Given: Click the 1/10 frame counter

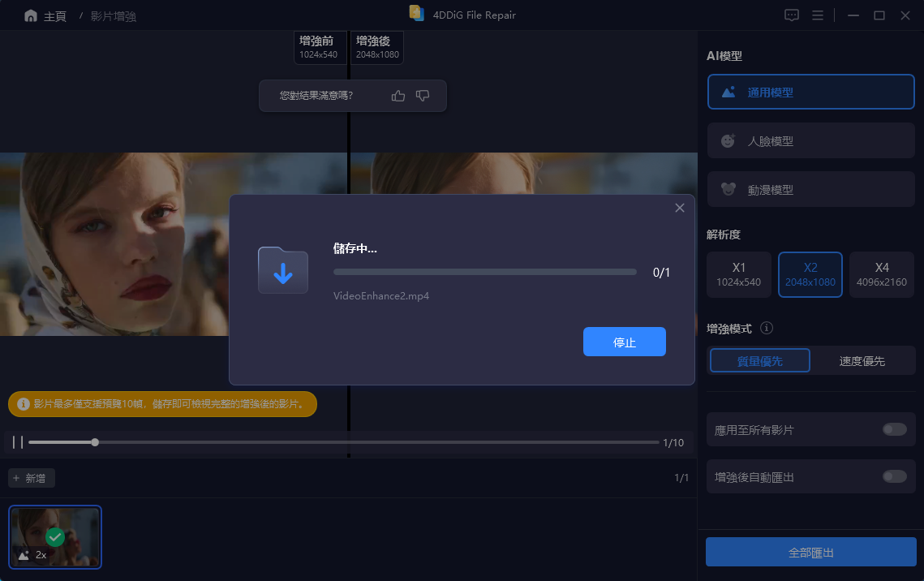Looking at the screenshot, I should (x=673, y=442).
